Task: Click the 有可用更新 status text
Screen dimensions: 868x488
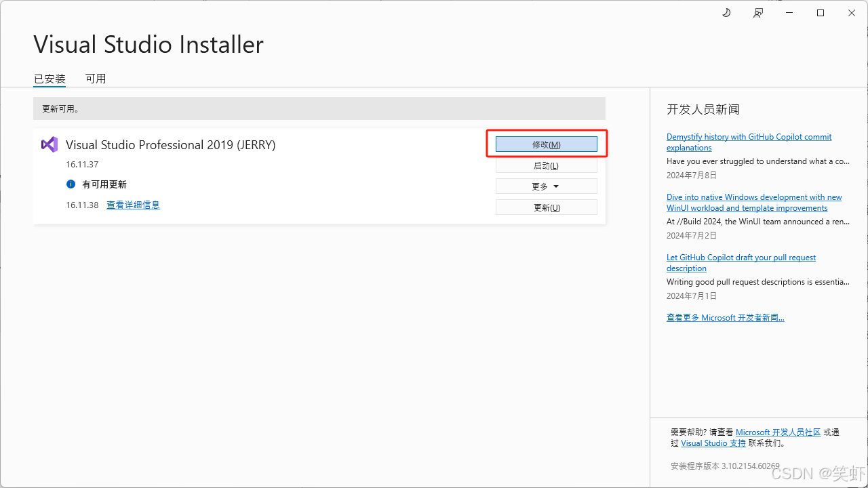Action: [x=104, y=184]
